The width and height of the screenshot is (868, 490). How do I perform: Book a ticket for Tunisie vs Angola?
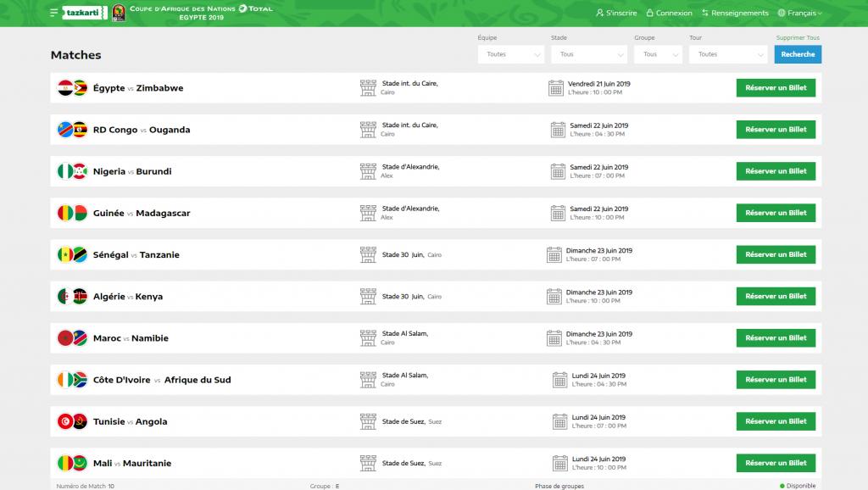tap(776, 421)
